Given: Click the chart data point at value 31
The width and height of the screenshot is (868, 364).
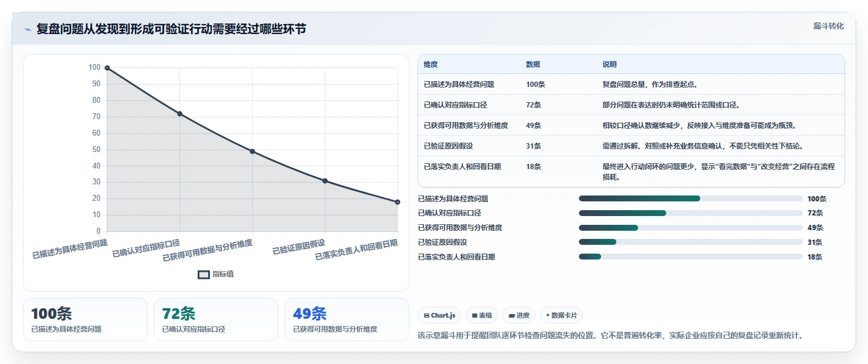Looking at the screenshot, I should [325, 181].
